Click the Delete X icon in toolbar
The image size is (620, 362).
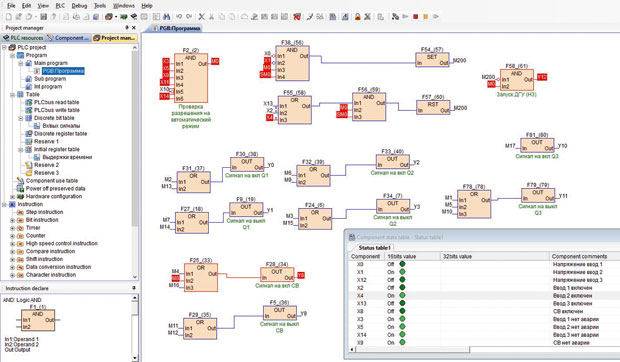[x=202, y=17]
